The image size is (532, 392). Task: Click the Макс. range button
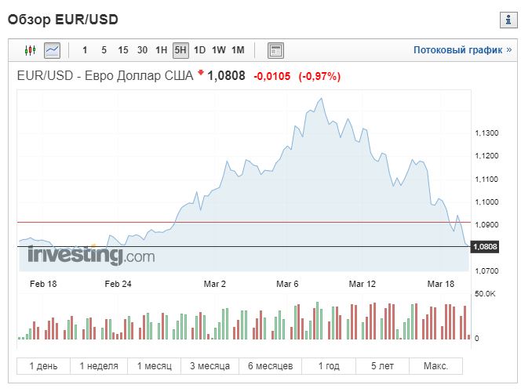pos(435,366)
